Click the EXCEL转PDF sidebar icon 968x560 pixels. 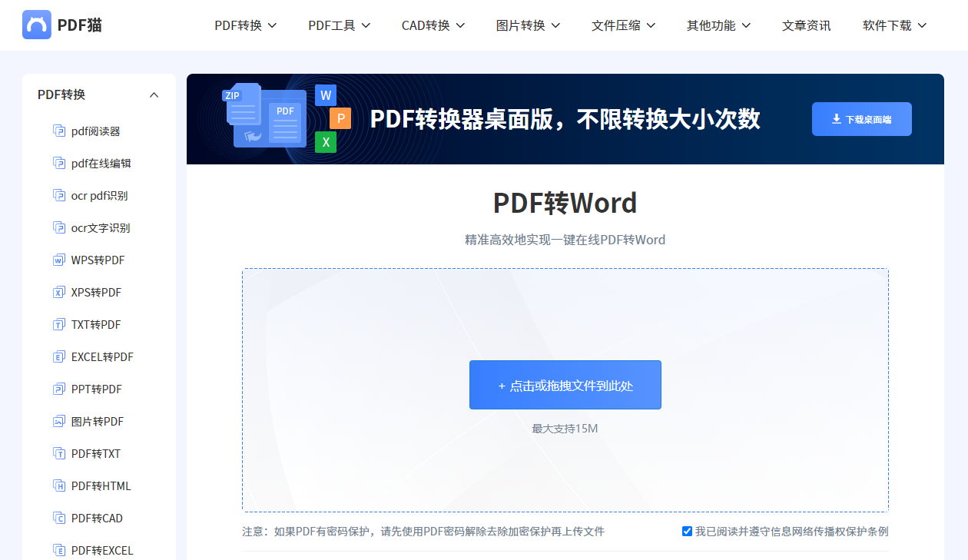[x=59, y=356]
